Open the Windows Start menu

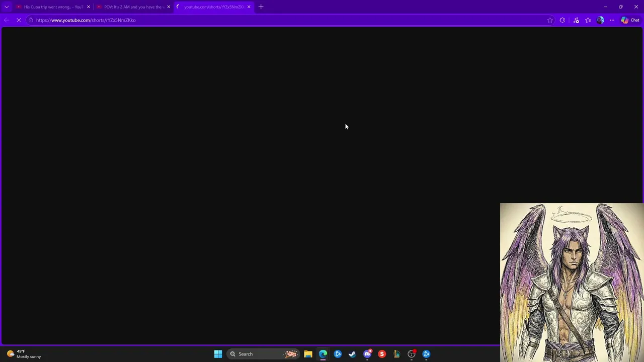point(218,354)
